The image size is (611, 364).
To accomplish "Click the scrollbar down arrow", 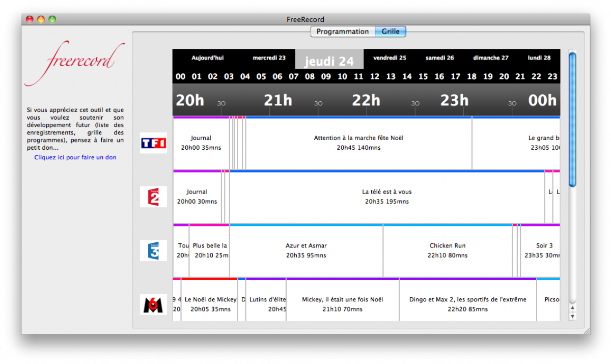I will click(572, 316).
